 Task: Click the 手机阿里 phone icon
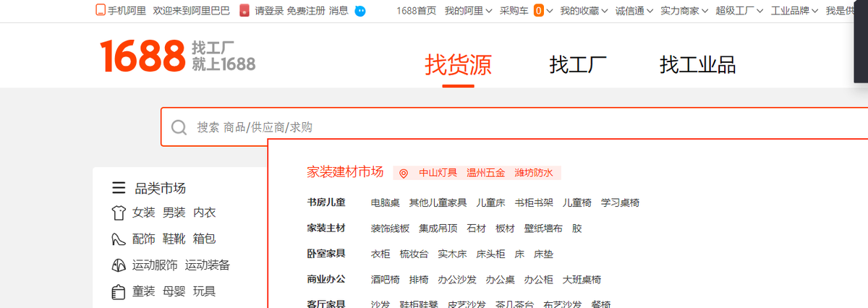(100, 11)
